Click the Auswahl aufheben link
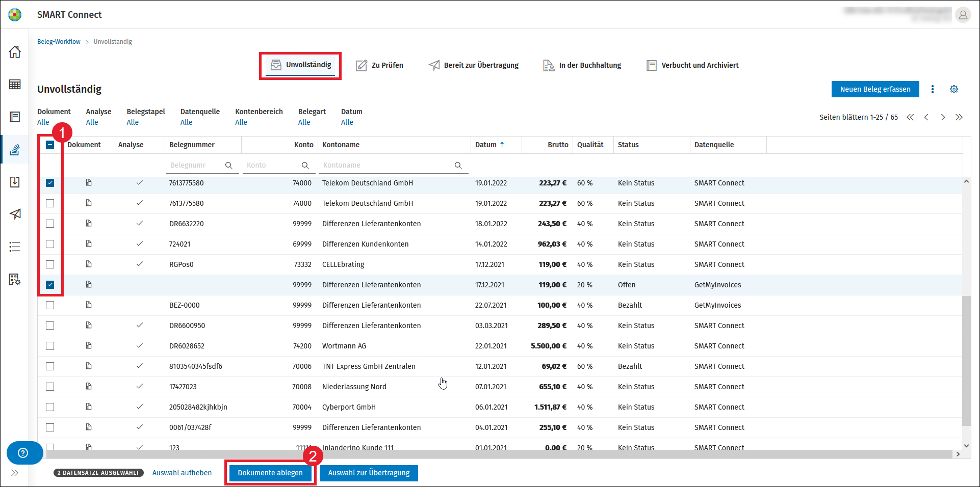This screenshot has width=980, height=487. point(182,473)
